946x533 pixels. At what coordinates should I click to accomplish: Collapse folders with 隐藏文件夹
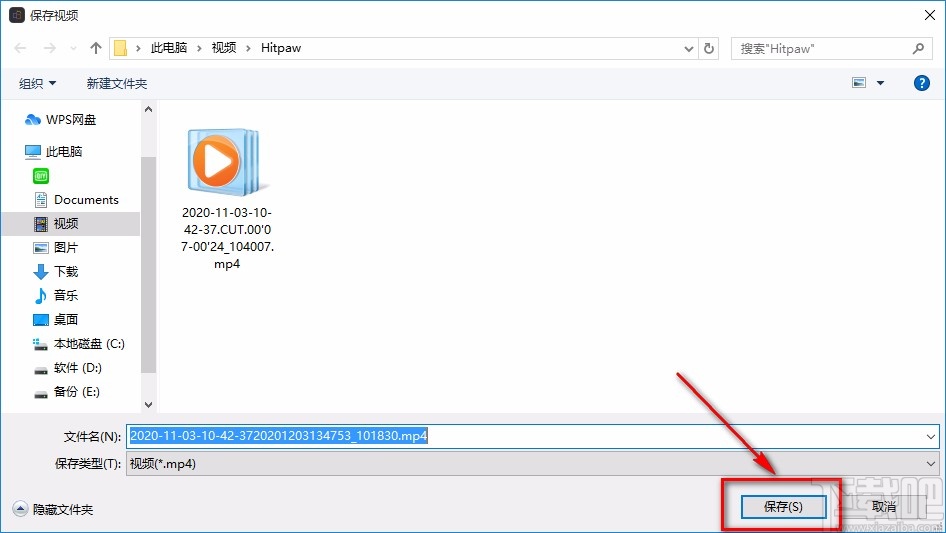[54, 509]
